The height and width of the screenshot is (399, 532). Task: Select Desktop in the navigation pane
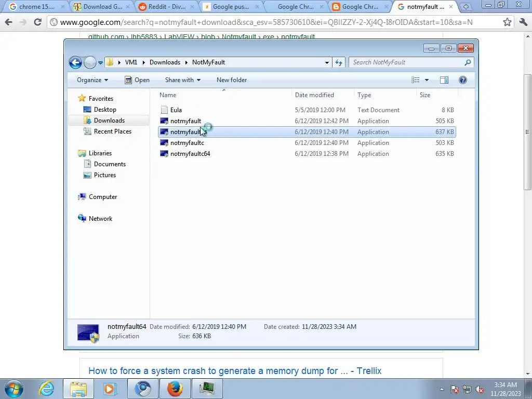coord(105,110)
